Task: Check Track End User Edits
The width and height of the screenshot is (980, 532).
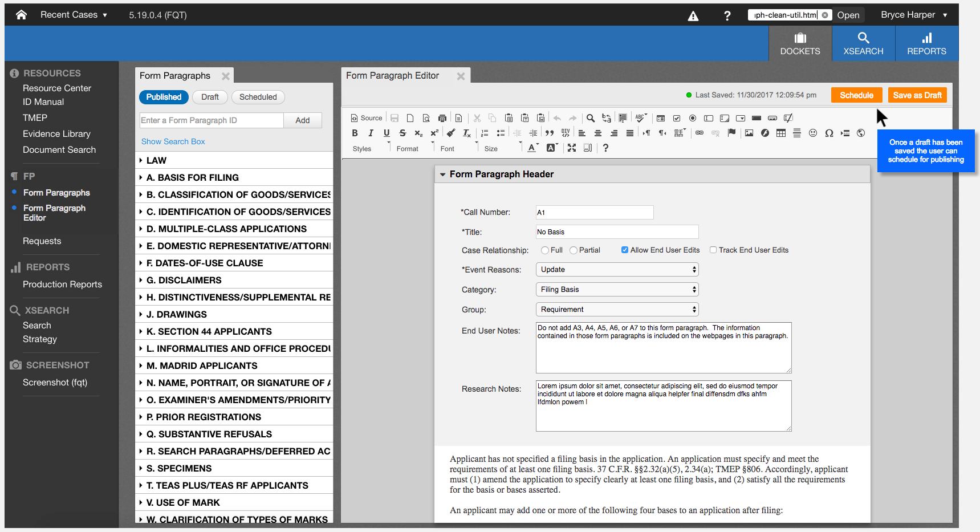Action: [713, 250]
